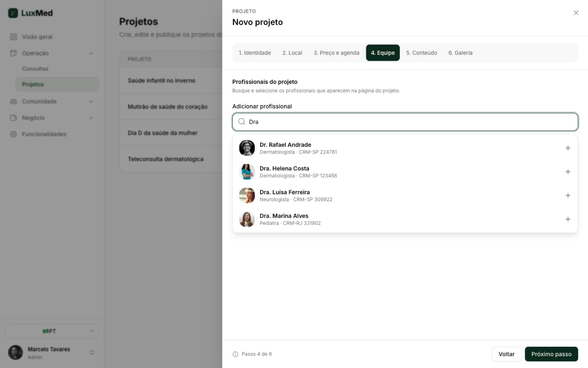Click Dra. Helena Costa's photo
Viewport: 588px width, 368px height.
[247, 172]
